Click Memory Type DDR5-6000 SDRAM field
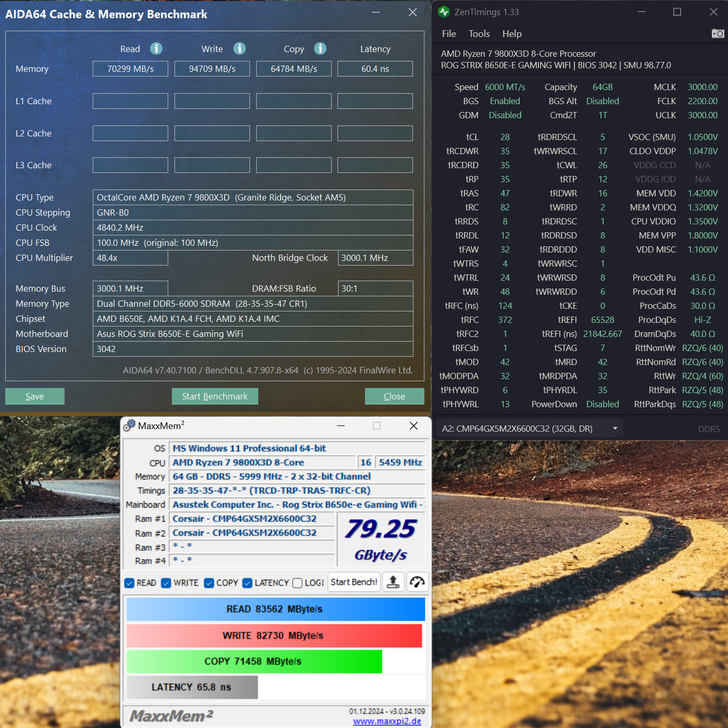728x728 pixels. point(253,304)
